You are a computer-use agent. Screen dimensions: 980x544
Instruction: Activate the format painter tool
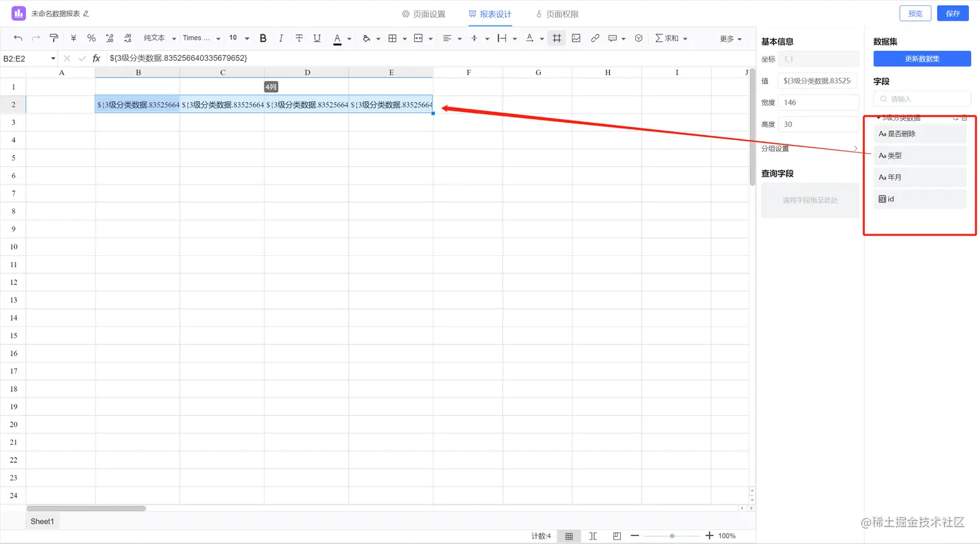click(x=54, y=38)
